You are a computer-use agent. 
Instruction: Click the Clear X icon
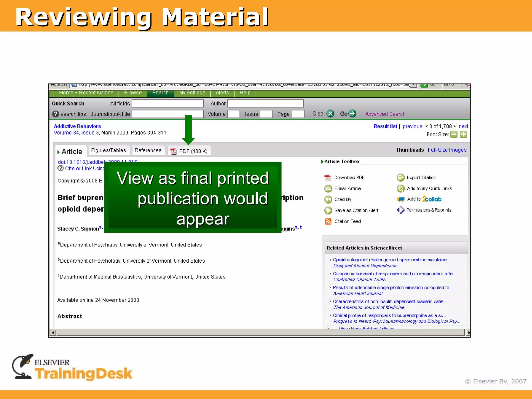(x=330, y=114)
